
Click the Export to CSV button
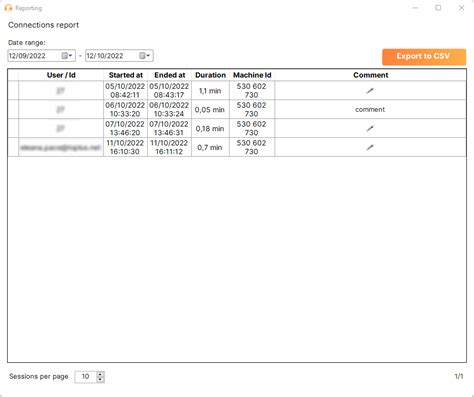click(424, 56)
